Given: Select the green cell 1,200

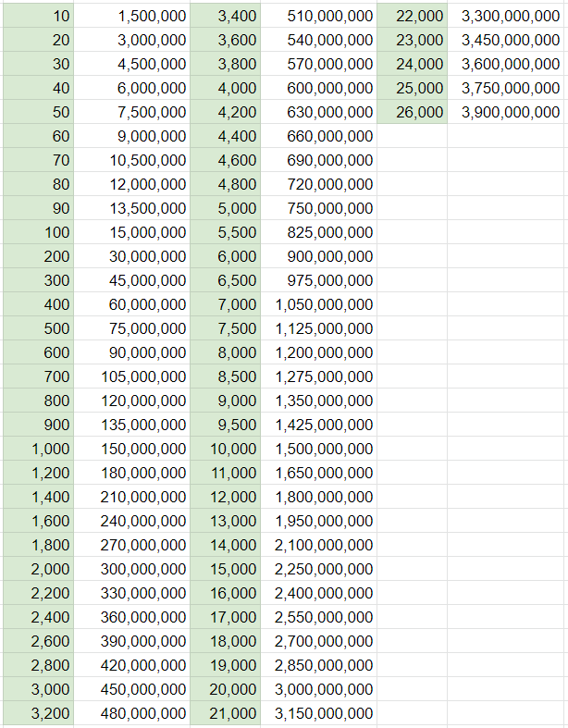Looking at the screenshot, I should pos(39,473).
